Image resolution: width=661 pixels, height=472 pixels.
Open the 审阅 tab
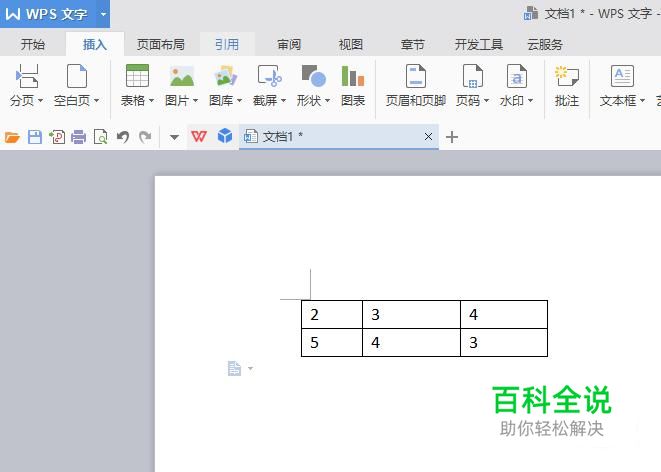289,44
